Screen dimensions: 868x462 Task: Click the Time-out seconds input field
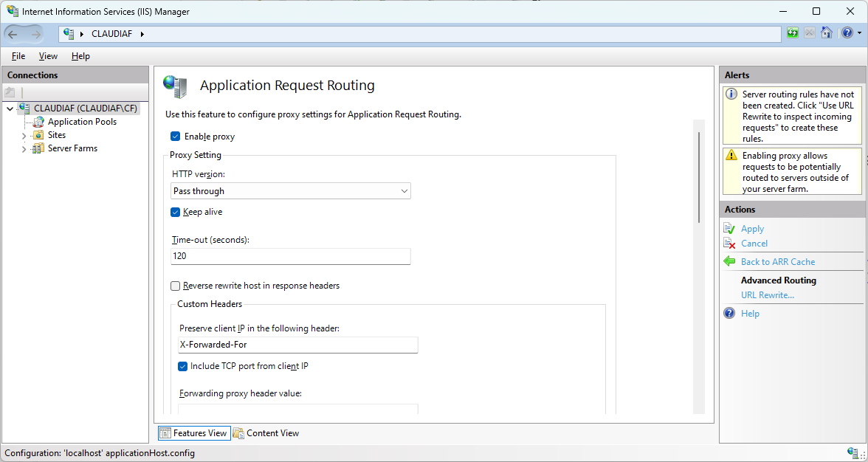(x=290, y=256)
